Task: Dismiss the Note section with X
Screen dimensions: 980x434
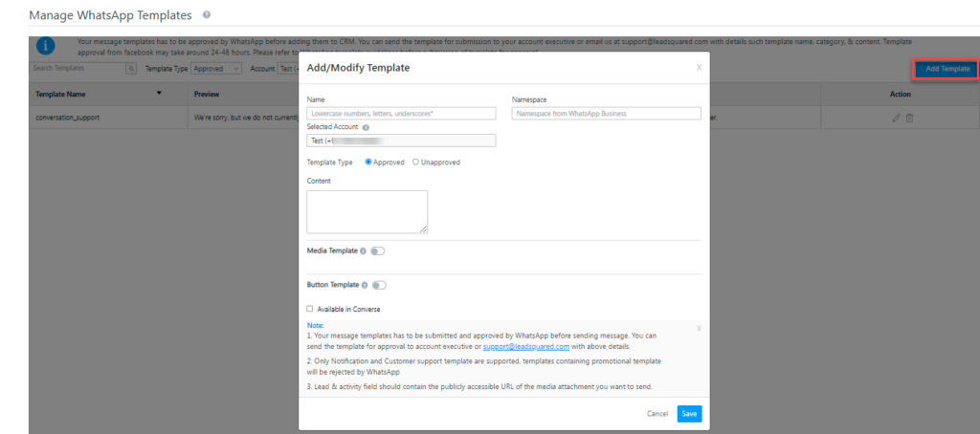Action: click(699, 328)
